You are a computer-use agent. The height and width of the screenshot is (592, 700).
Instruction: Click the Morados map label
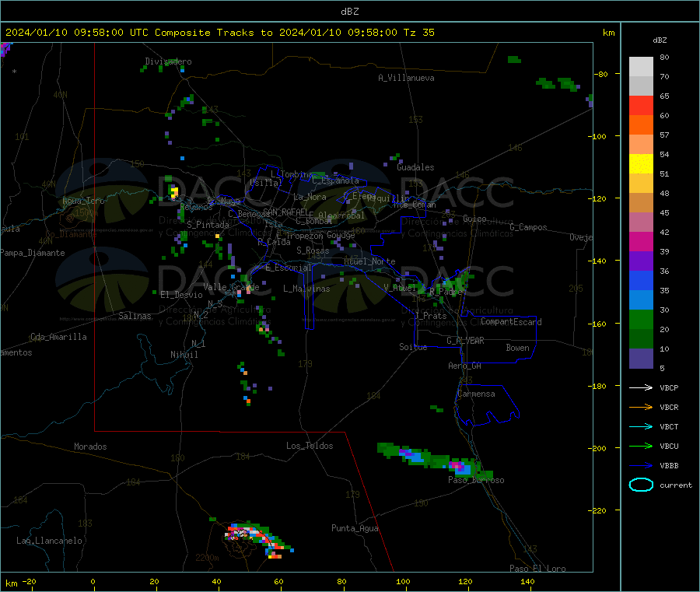90,447
